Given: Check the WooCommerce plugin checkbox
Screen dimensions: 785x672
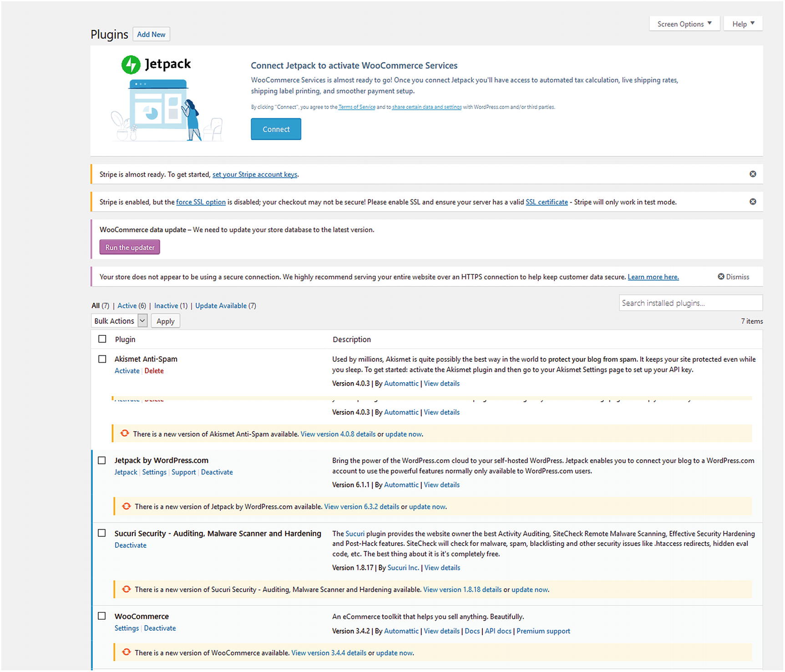Looking at the screenshot, I should [102, 616].
